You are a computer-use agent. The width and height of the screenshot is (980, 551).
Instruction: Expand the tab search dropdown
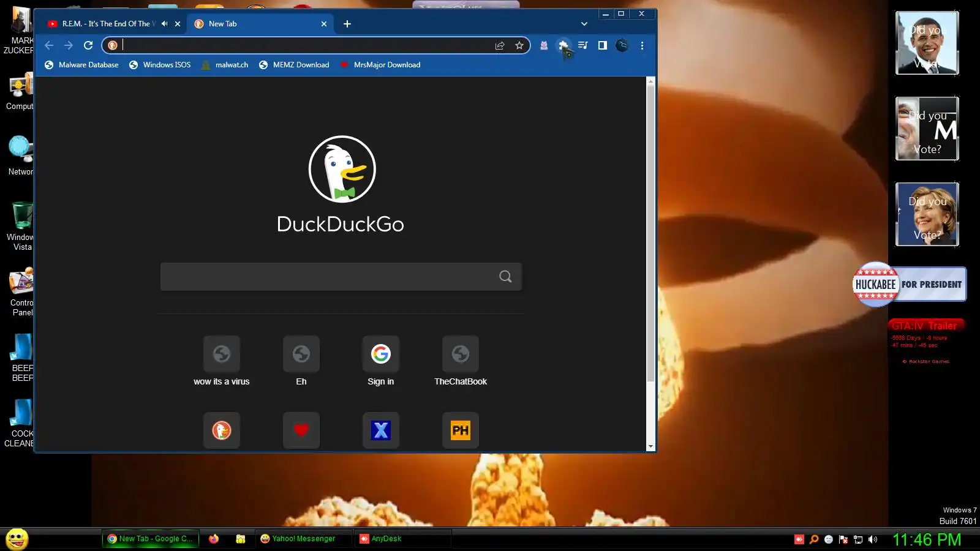584,24
